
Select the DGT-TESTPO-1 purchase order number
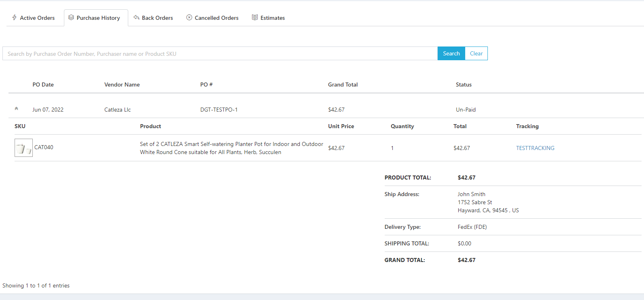[219, 110]
